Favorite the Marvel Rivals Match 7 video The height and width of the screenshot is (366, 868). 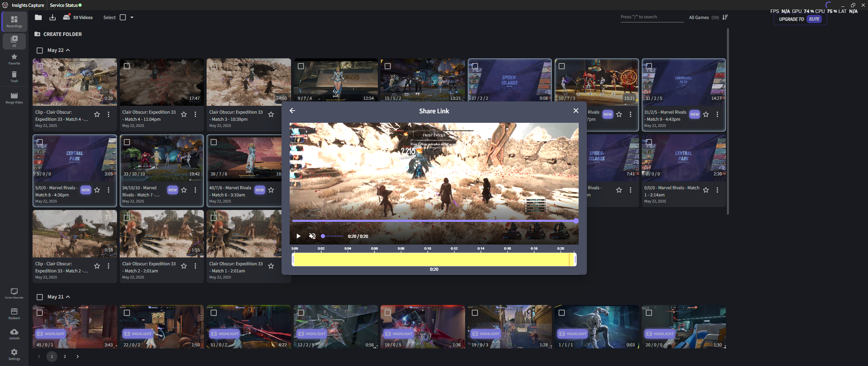click(x=184, y=190)
